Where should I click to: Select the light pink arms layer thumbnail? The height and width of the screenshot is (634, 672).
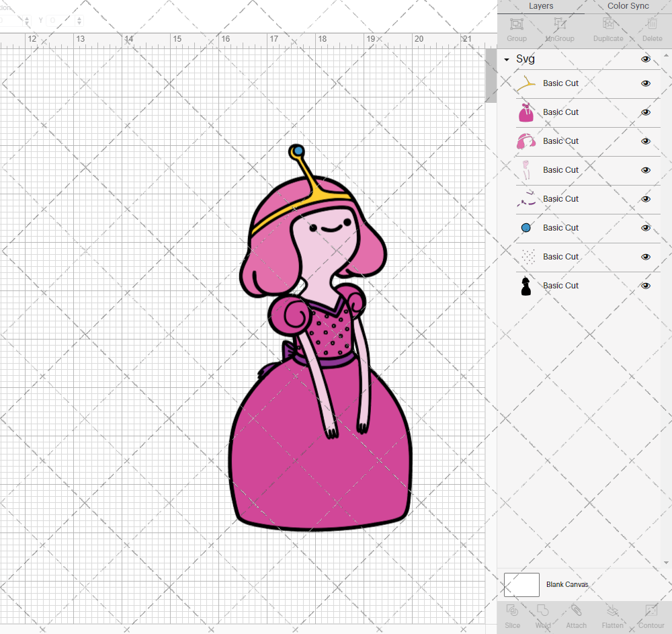tap(526, 170)
